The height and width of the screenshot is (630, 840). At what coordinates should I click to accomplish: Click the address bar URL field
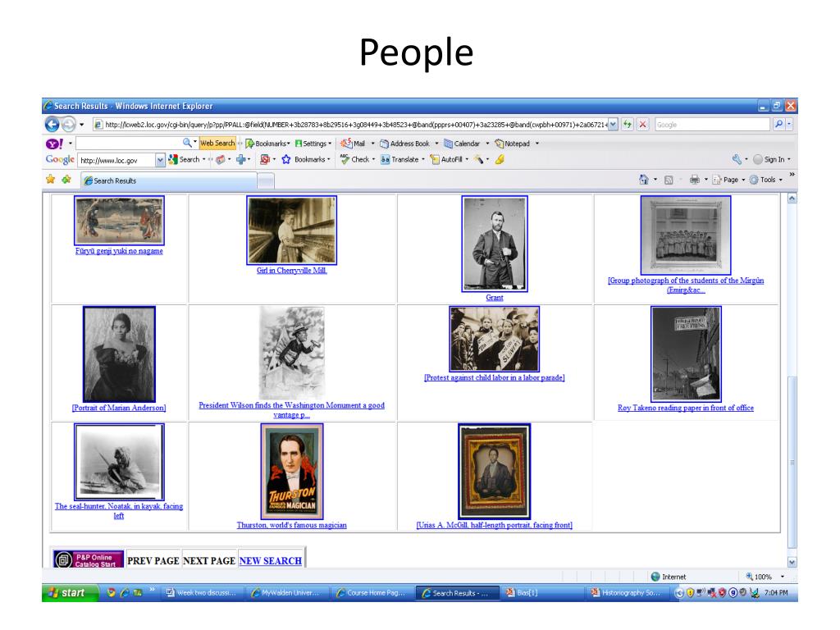point(351,125)
